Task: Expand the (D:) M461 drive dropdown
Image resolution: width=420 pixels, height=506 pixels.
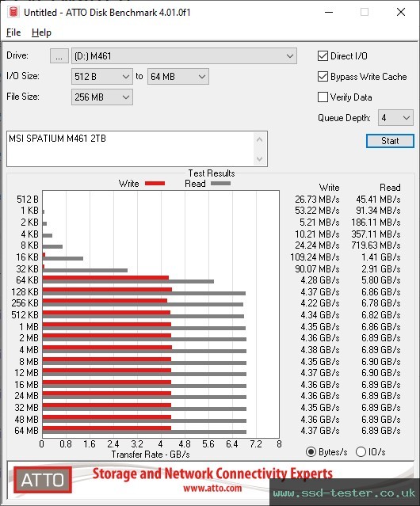Action: pyautogui.click(x=184, y=56)
